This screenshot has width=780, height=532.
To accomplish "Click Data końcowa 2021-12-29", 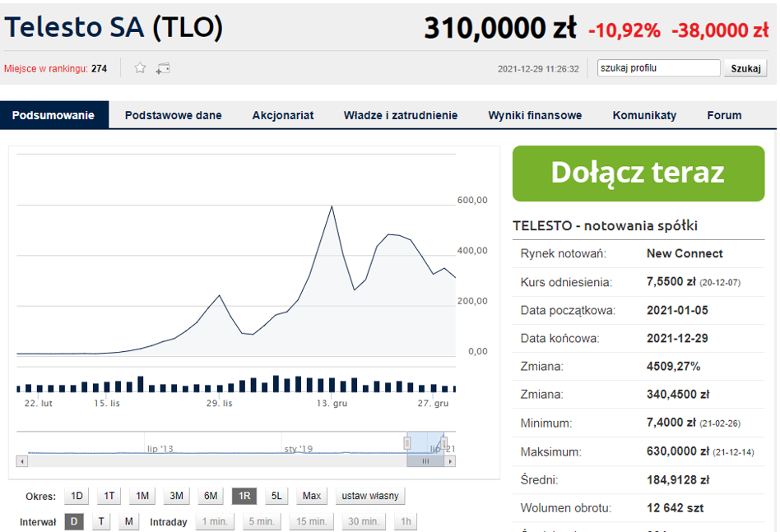I will (x=677, y=338).
